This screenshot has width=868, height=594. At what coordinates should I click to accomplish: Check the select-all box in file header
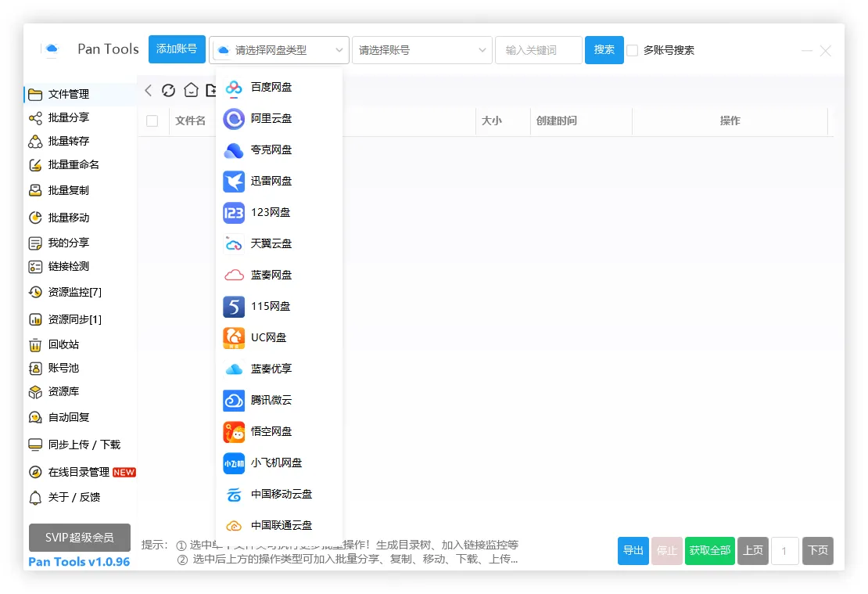(x=153, y=121)
